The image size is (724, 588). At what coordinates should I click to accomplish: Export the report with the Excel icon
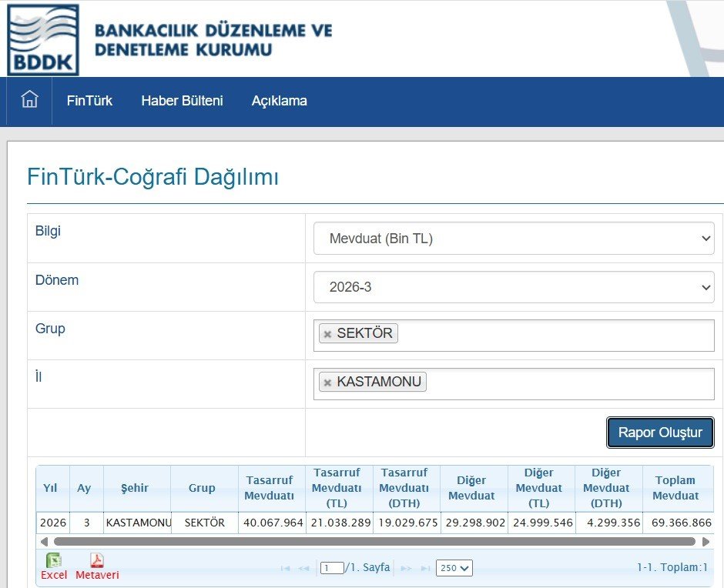pyautogui.click(x=54, y=560)
